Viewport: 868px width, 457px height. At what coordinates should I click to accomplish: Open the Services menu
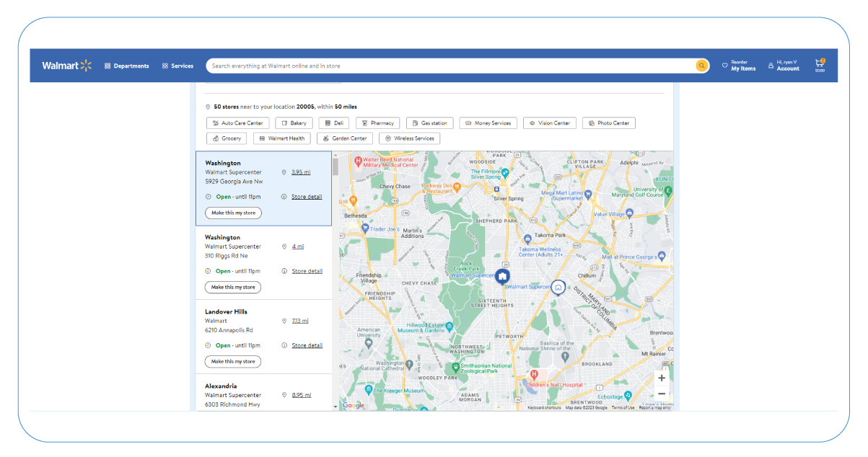tap(177, 66)
